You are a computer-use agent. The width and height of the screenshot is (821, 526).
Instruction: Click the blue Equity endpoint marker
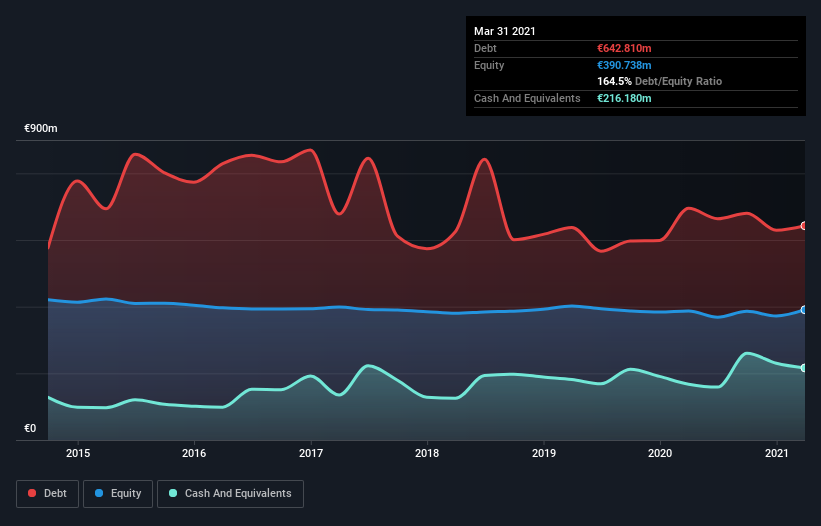pos(804,310)
